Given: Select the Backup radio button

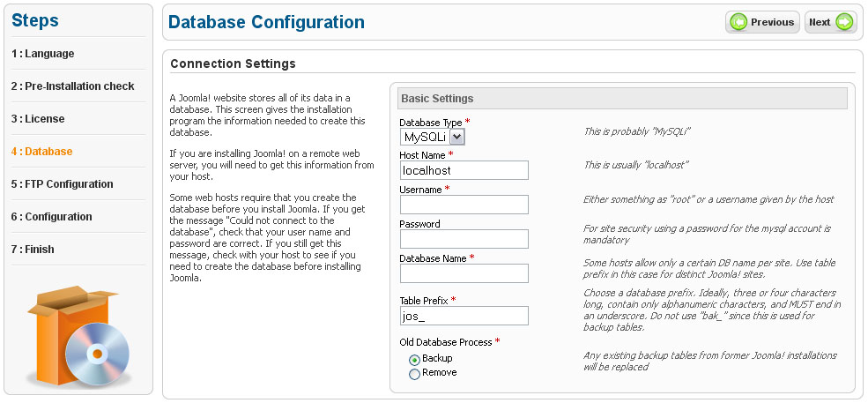Looking at the screenshot, I should 414,359.
